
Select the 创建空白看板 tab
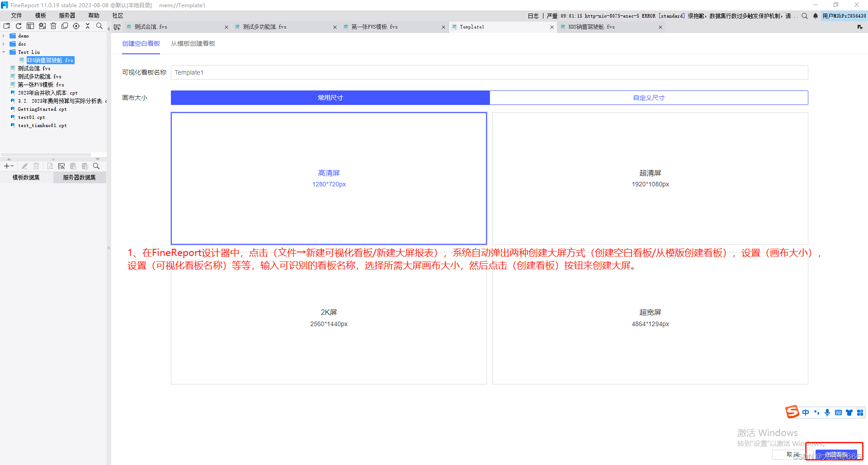point(141,43)
